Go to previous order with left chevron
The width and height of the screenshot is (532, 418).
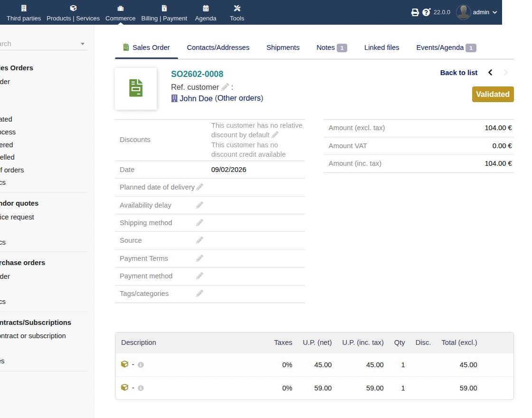(x=490, y=73)
